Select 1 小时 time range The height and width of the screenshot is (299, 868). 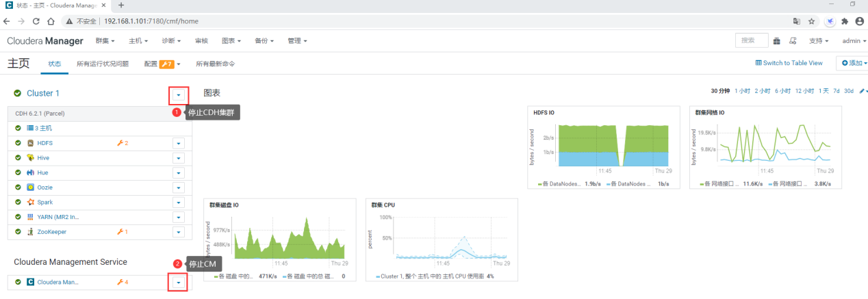(x=743, y=91)
